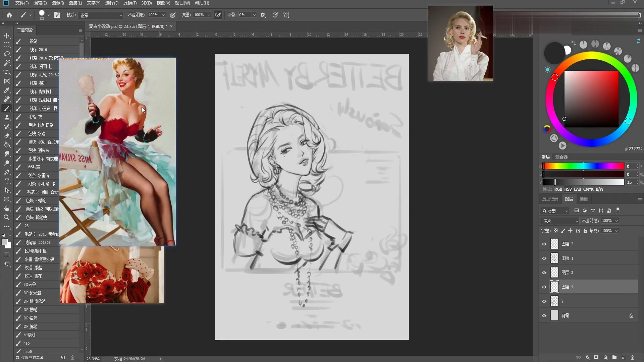Hide layer 图层 1
Image resolution: width=644 pixels, height=362 pixels.
544,258
